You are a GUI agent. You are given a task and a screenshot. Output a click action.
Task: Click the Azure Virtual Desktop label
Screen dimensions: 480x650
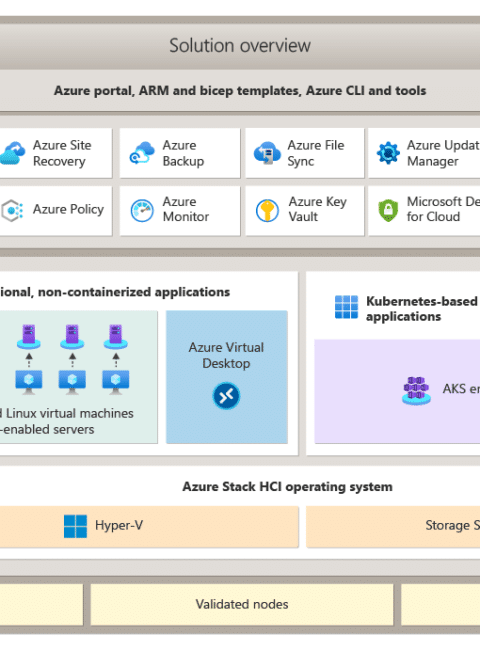pyautogui.click(x=226, y=355)
